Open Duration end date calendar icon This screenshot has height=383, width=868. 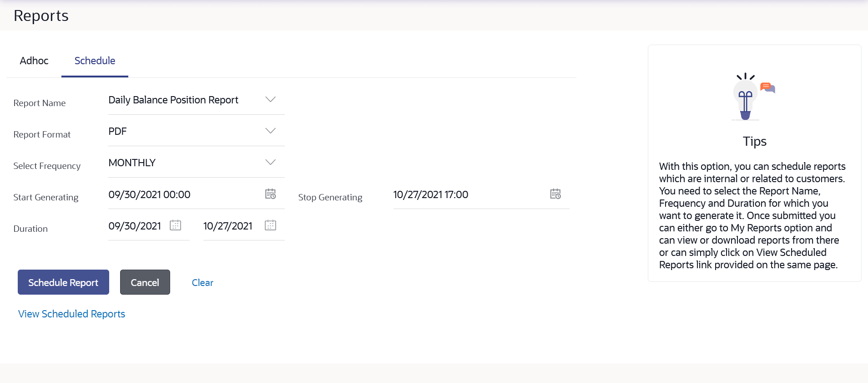click(270, 225)
